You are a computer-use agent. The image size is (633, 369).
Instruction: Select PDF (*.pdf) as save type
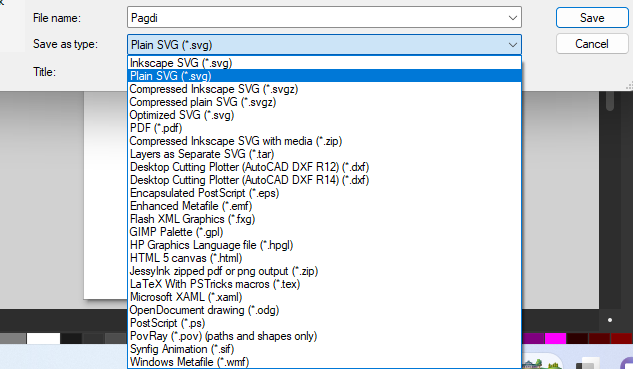coord(324,128)
